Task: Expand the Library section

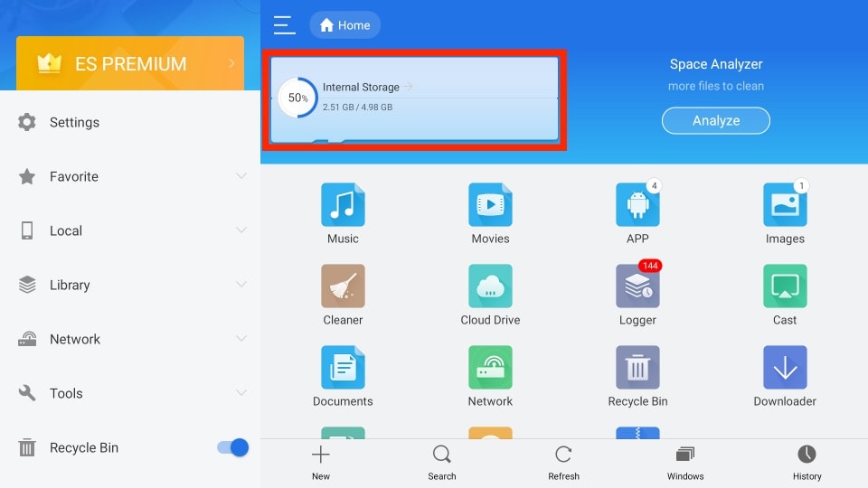Action: [x=241, y=285]
